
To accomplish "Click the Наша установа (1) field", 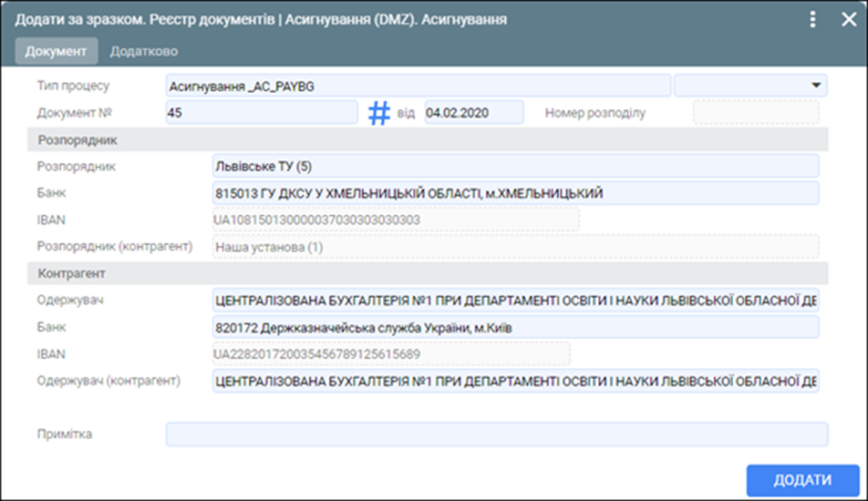I will pos(515,247).
